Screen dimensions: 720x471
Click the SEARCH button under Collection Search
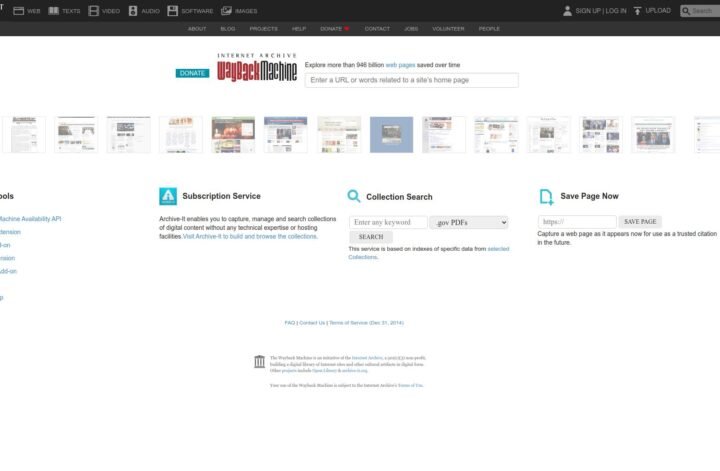tap(371, 237)
